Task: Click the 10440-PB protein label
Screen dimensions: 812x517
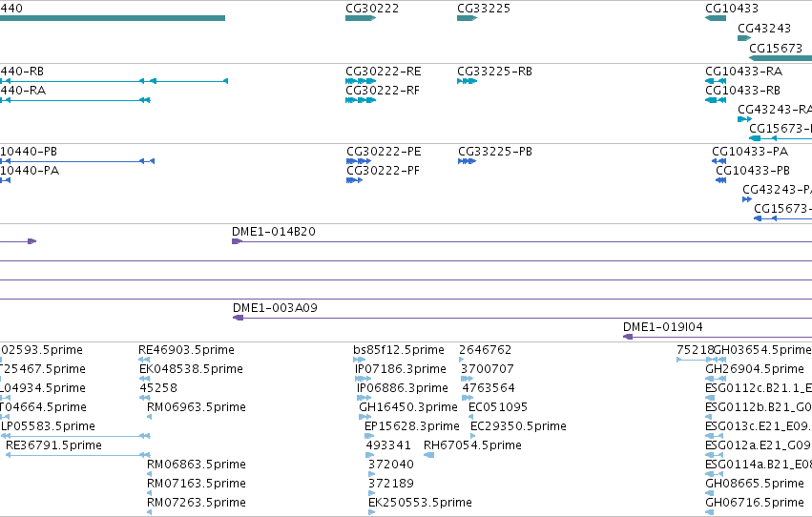Action: coord(29,152)
